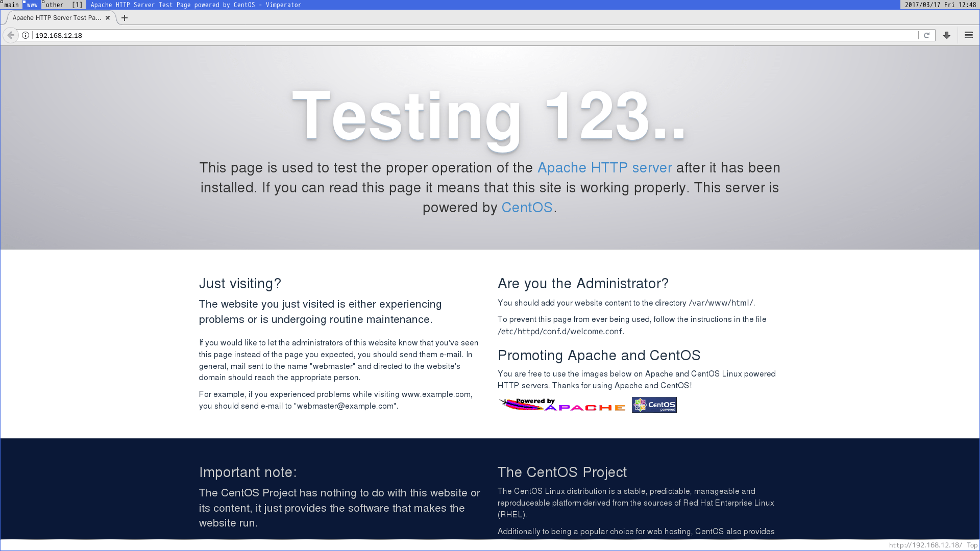980x551 pixels.
Task: Click the CentOS powered badge image
Action: (654, 405)
